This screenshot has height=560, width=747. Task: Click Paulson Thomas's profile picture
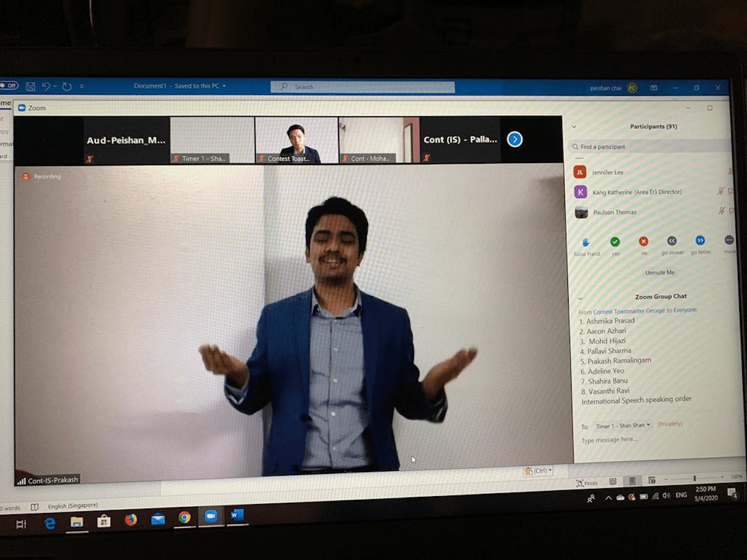click(x=581, y=212)
